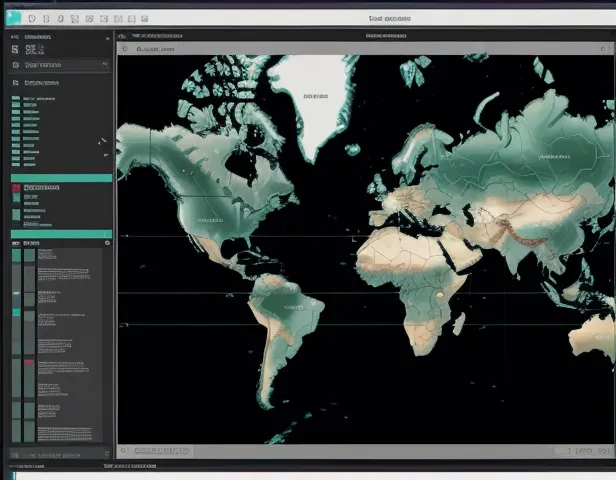Click the window title text in the top bar
Screen dimensions: 616x480
pyautogui.click(x=388, y=18)
